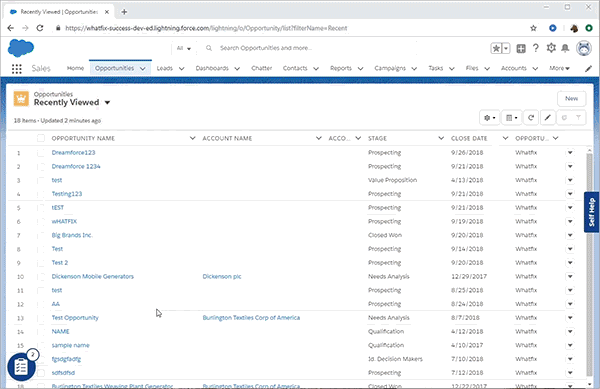Click the list vertical scrollbar
Image resolution: width=600 pixels, height=389 pixels.
coord(589,264)
